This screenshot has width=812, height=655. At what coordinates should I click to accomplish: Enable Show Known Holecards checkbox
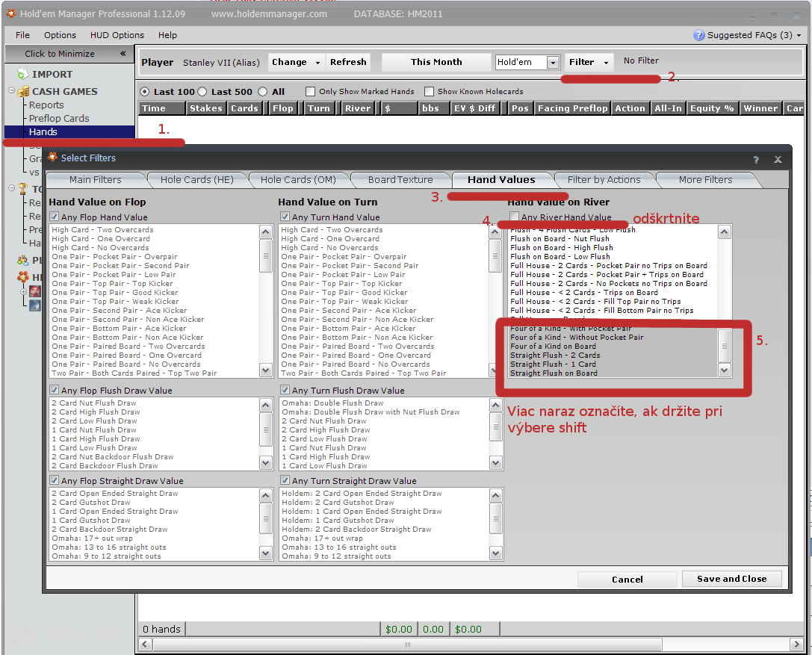430,92
